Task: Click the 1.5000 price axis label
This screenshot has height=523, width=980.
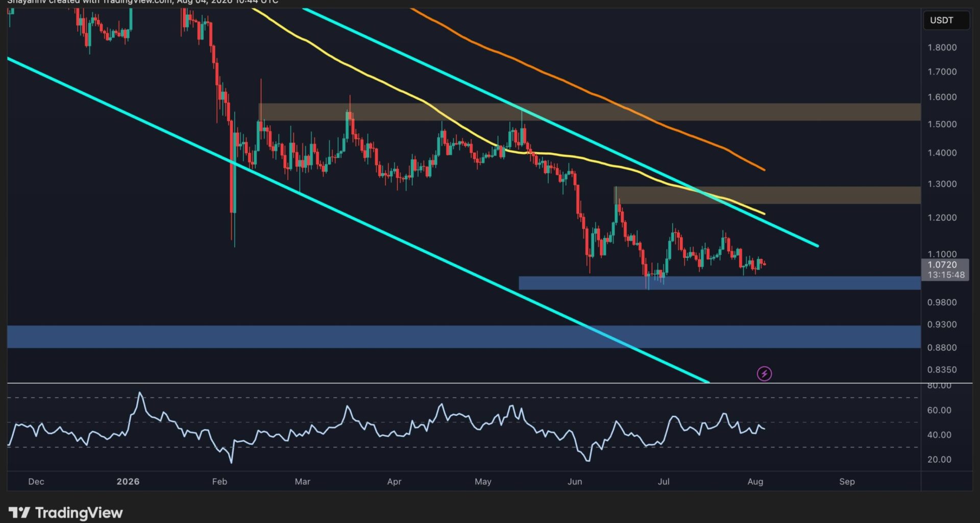Action: [942, 124]
